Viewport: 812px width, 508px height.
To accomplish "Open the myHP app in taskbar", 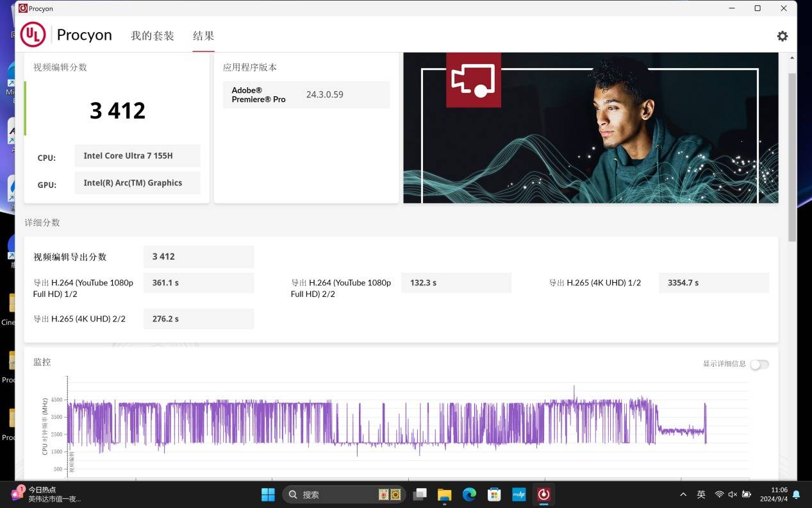I will click(x=519, y=495).
